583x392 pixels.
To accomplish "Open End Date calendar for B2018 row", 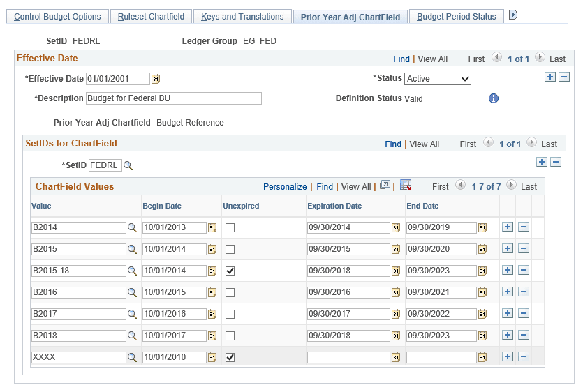I will pos(482,336).
